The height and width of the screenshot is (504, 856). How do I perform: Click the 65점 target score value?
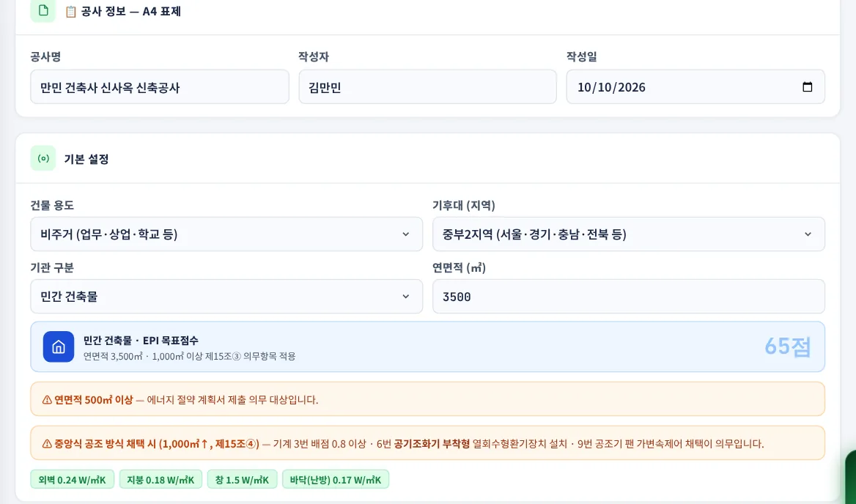coord(788,347)
